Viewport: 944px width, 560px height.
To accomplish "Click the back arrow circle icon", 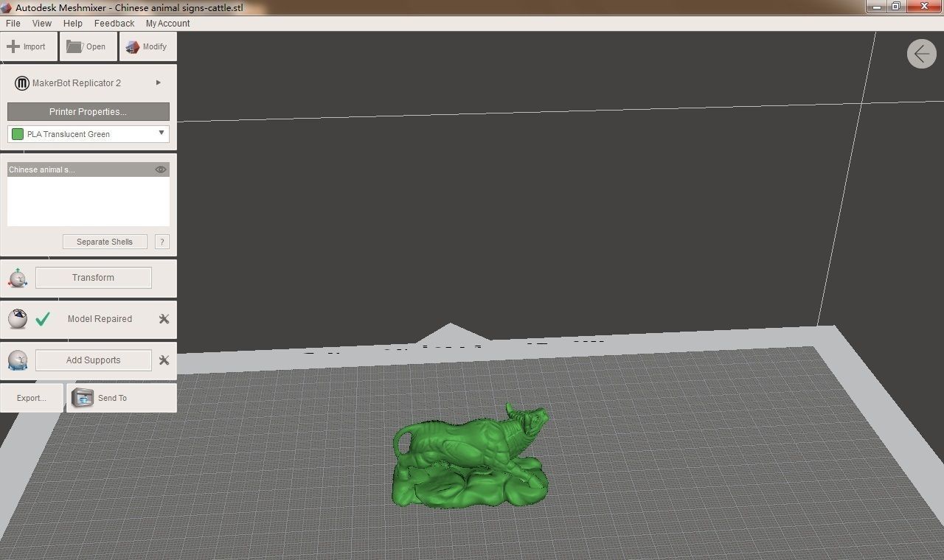I will (x=922, y=54).
